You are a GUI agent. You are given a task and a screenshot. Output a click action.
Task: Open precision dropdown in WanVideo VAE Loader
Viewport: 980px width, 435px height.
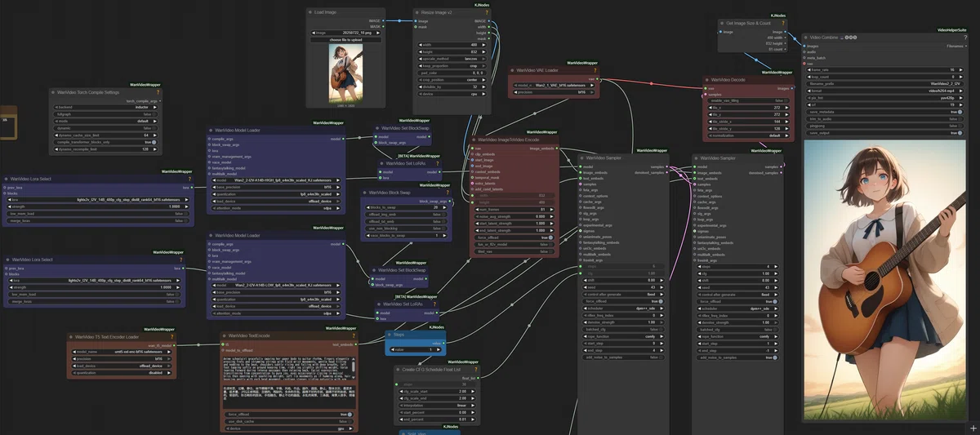click(554, 92)
